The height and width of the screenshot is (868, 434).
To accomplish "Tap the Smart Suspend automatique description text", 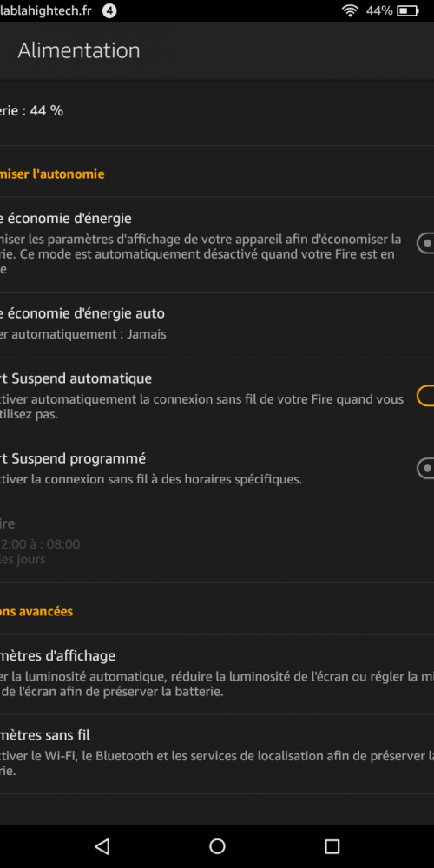I will coord(202,406).
